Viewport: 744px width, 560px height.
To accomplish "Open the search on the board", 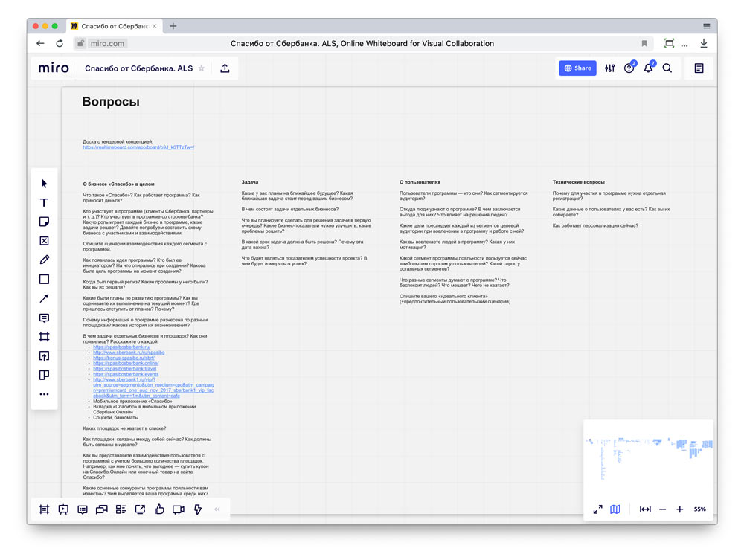I will tap(667, 68).
